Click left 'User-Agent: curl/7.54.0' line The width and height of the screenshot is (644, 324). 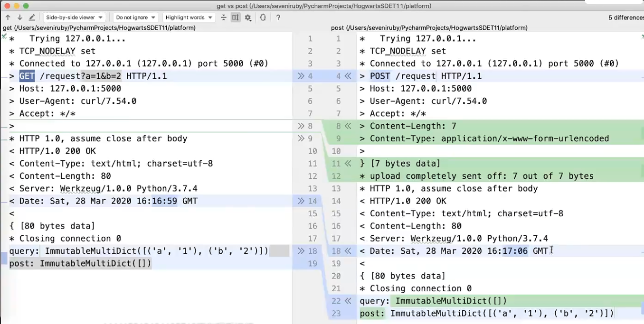[73, 101]
